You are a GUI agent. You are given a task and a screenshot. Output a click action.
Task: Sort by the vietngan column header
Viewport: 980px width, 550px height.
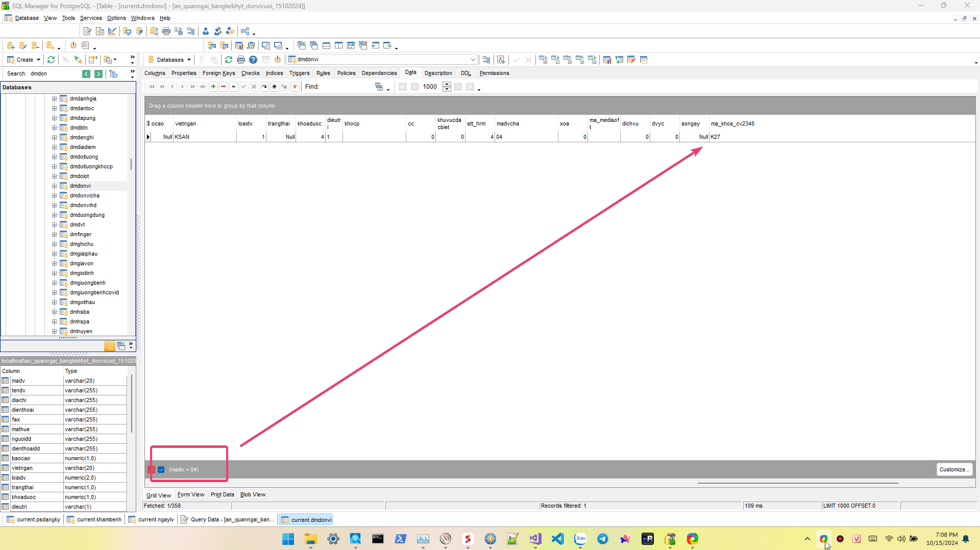[x=205, y=123]
